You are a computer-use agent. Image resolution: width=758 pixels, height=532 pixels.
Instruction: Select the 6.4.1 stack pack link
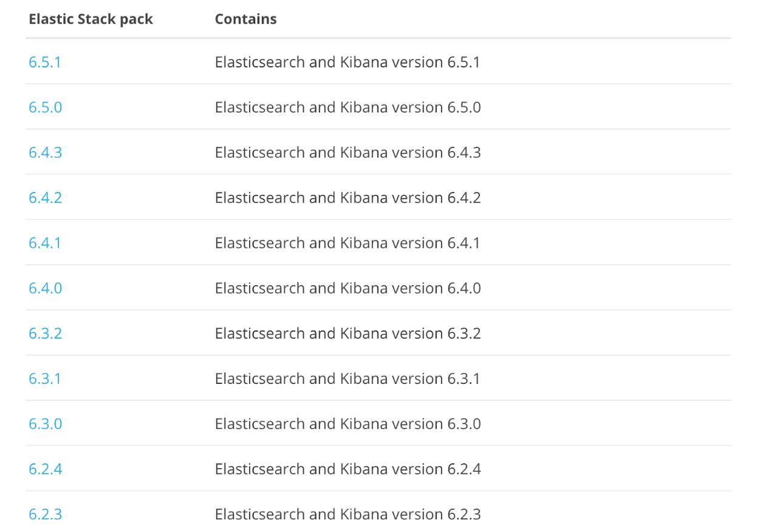pos(45,243)
